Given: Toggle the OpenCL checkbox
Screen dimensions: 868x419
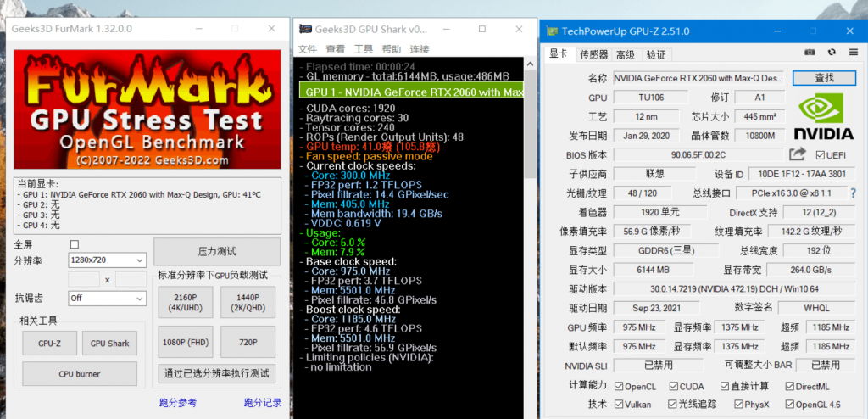Looking at the screenshot, I should pyautogui.click(x=619, y=386).
